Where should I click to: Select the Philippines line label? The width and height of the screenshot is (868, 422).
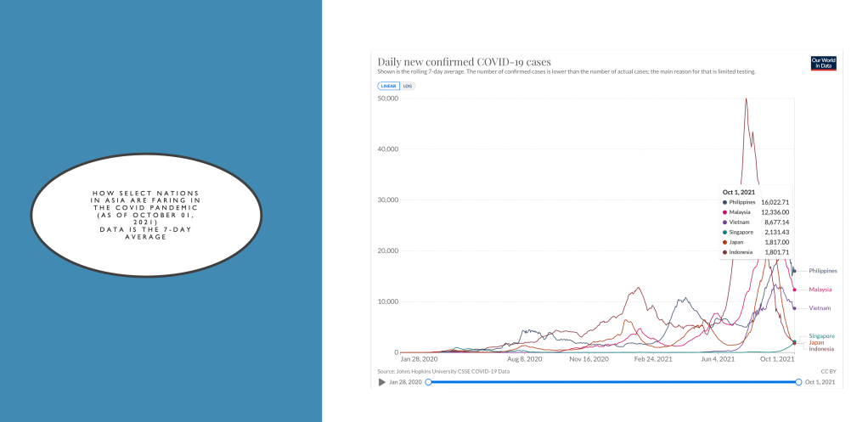point(822,271)
